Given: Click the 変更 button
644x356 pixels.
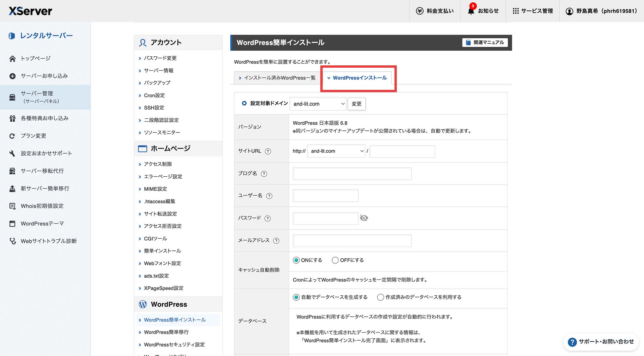Looking at the screenshot, I should tap(357, 104).
